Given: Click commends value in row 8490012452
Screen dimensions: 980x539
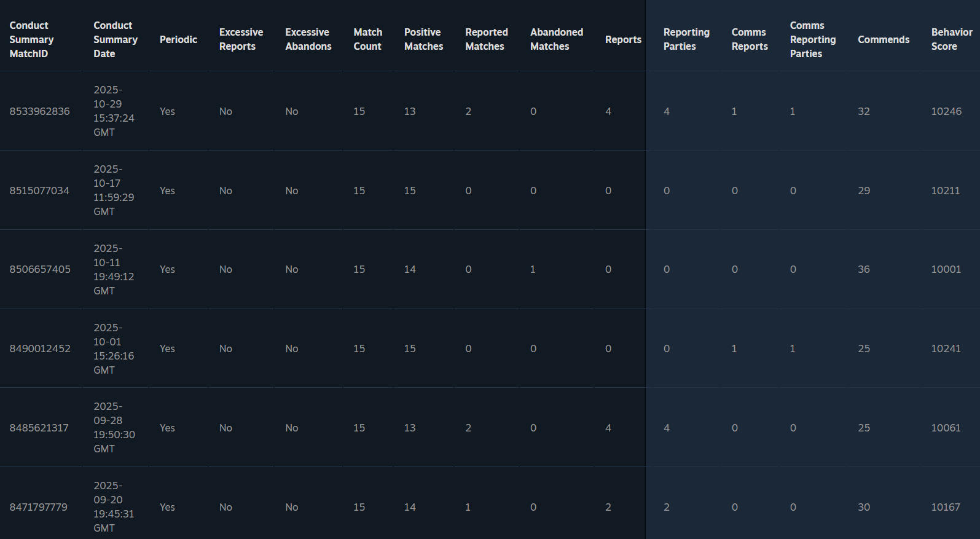Looking at the screenshot, I should pos(864,348).
